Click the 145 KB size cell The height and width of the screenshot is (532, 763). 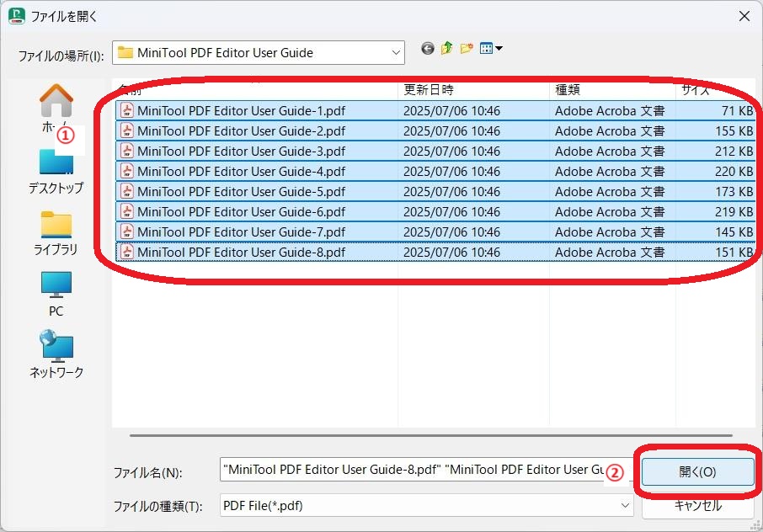pyautogui.click(x=734, y=232)
